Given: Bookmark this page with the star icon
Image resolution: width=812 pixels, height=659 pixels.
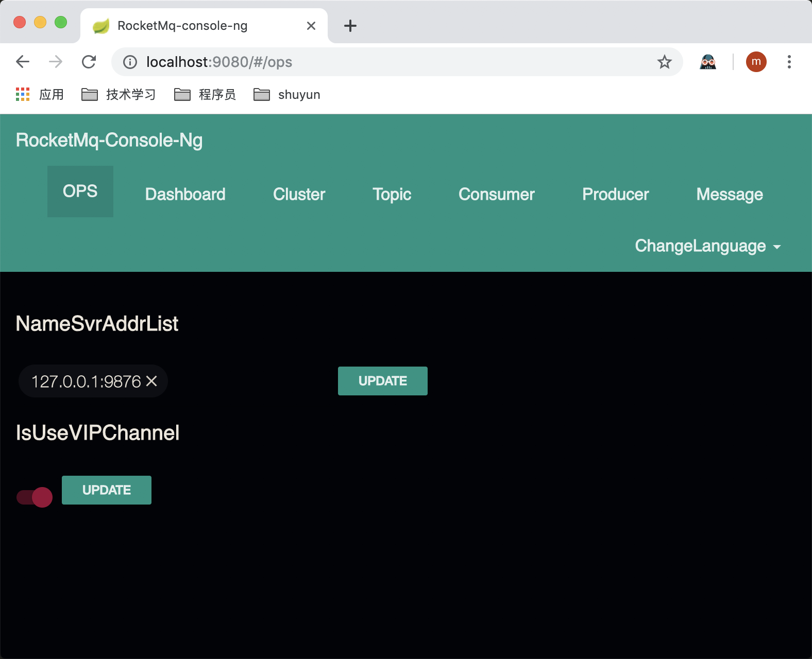Looking at the screenshot, I should (x=665, y=62).
